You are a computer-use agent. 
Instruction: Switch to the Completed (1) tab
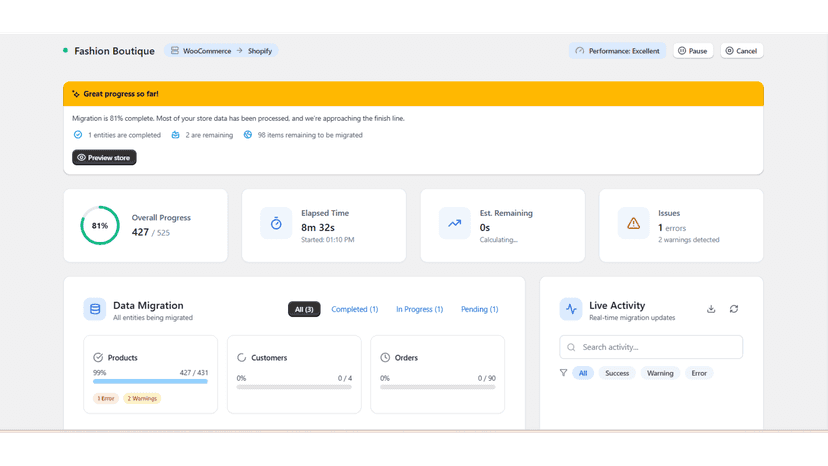(354, 309)
